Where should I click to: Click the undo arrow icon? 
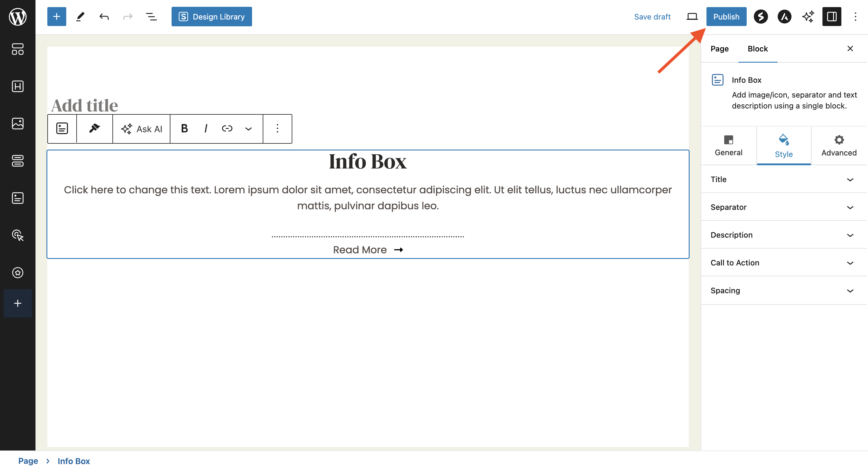point(104,17)
